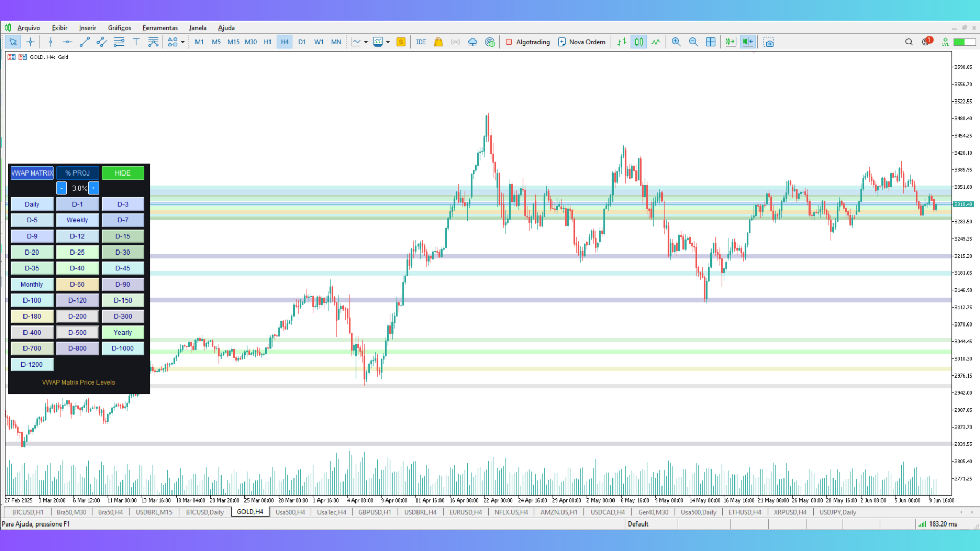Select the D1 timeframe
Image resolution: width=980 pixels, height=551 pixels.
(x=302, y=42)
